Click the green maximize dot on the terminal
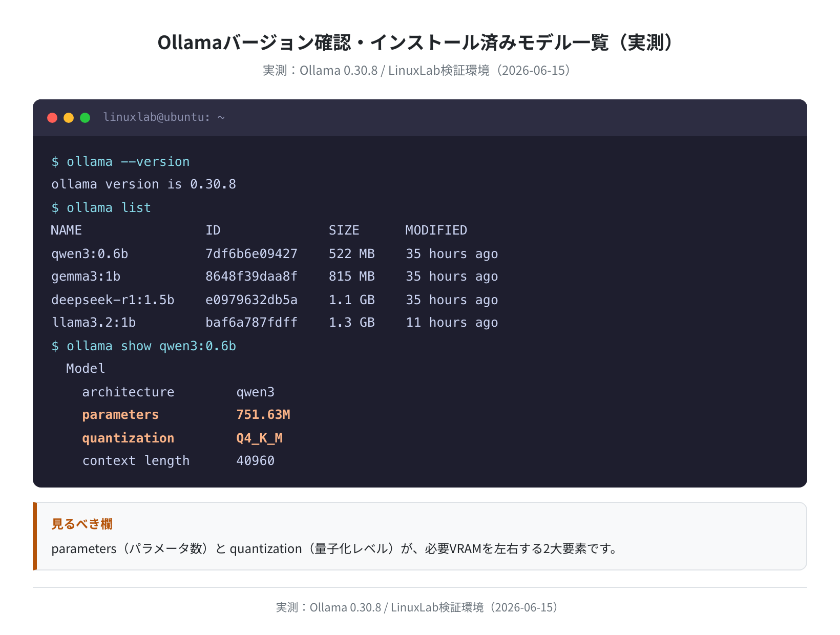The image size is (840, 635). tap(85, 118)
